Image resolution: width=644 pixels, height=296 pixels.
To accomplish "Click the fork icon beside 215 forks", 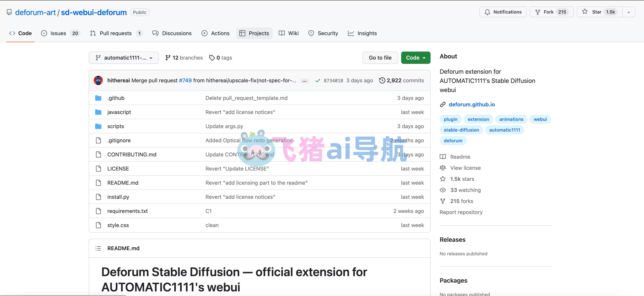I will (443, 201).
